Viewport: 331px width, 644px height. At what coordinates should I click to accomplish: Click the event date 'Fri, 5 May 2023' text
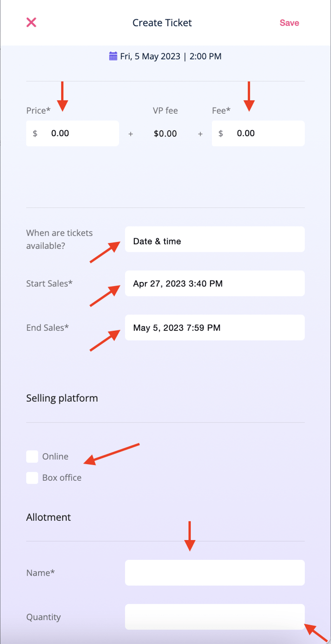tap(150, 56)
